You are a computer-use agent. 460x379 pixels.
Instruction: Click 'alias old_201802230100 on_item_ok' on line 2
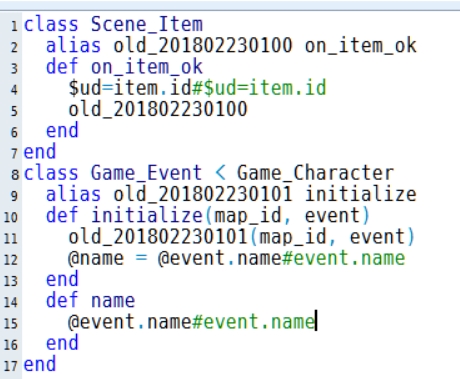click(231, 46)
